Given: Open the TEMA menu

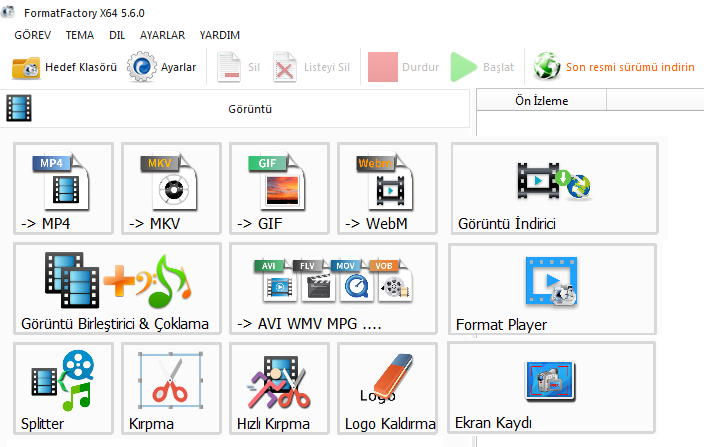Looking at the screenshot, I should point(80,35).
